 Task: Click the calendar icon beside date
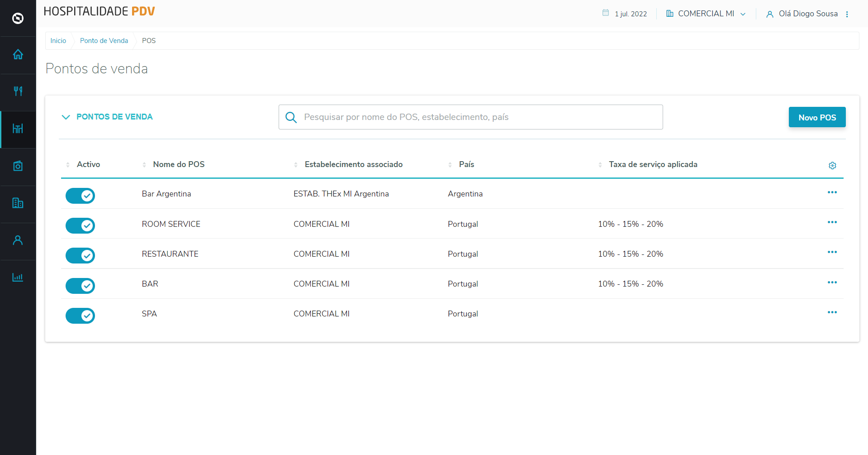pos(605,13)
